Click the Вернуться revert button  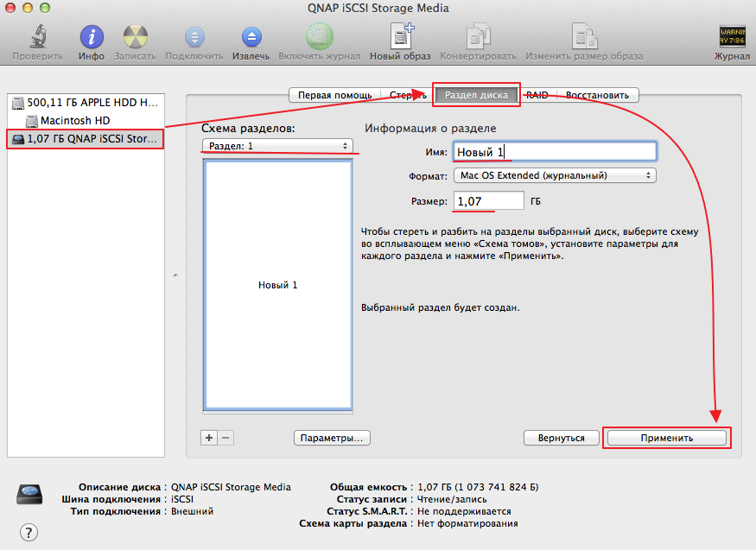(562, 438)
